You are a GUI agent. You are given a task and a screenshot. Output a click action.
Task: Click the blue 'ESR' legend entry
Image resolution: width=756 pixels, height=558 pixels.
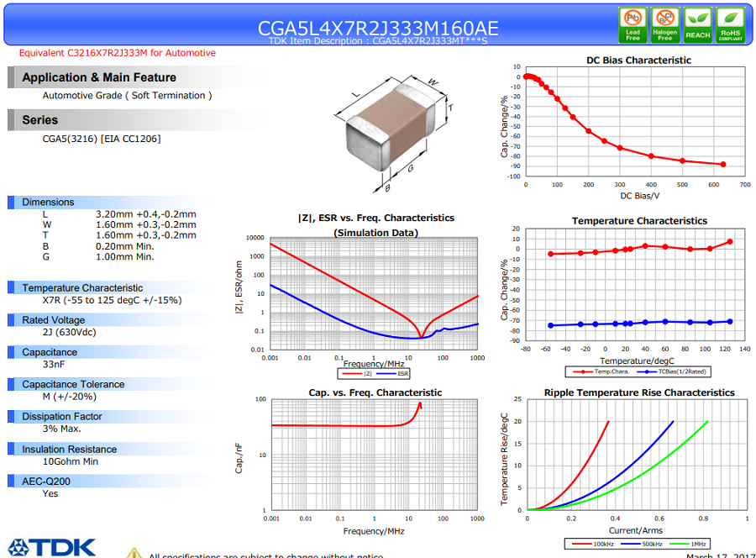point(392,374)
